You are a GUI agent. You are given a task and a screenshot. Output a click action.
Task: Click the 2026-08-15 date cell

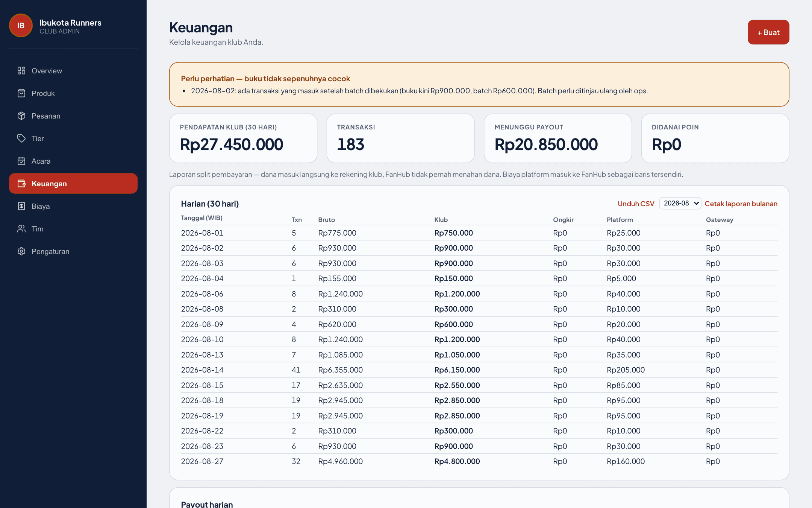(202, 385)
